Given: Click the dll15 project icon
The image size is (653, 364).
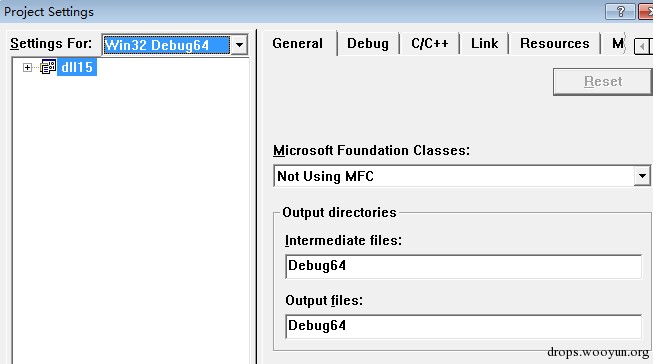Looking at the screenshot, I should [48, 67].
